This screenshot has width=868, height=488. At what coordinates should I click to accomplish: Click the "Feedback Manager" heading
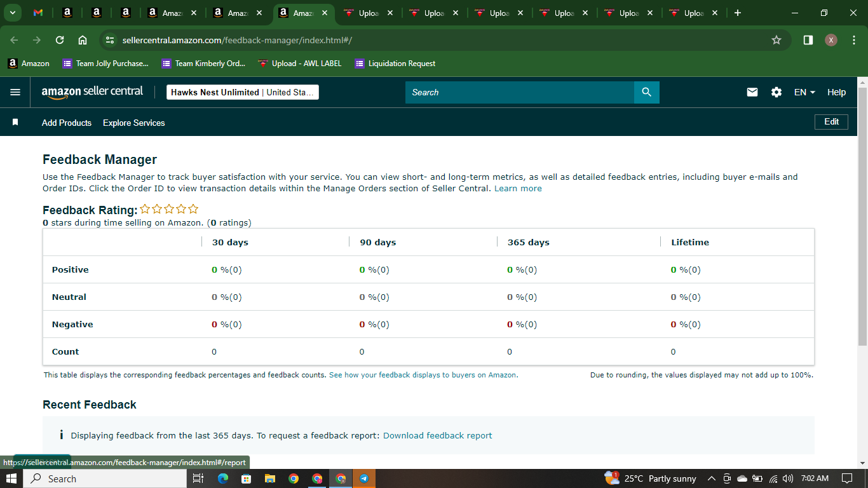coord(100,159)
